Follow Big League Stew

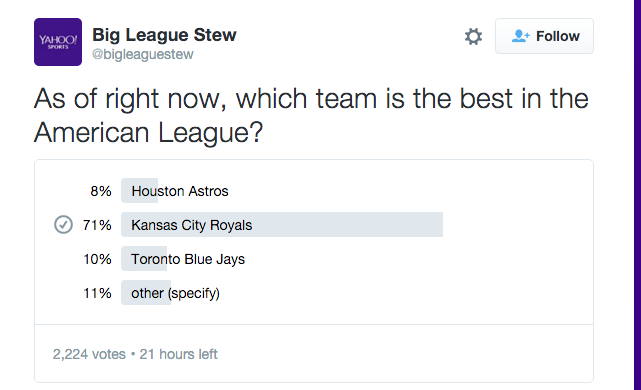point(544,36)
